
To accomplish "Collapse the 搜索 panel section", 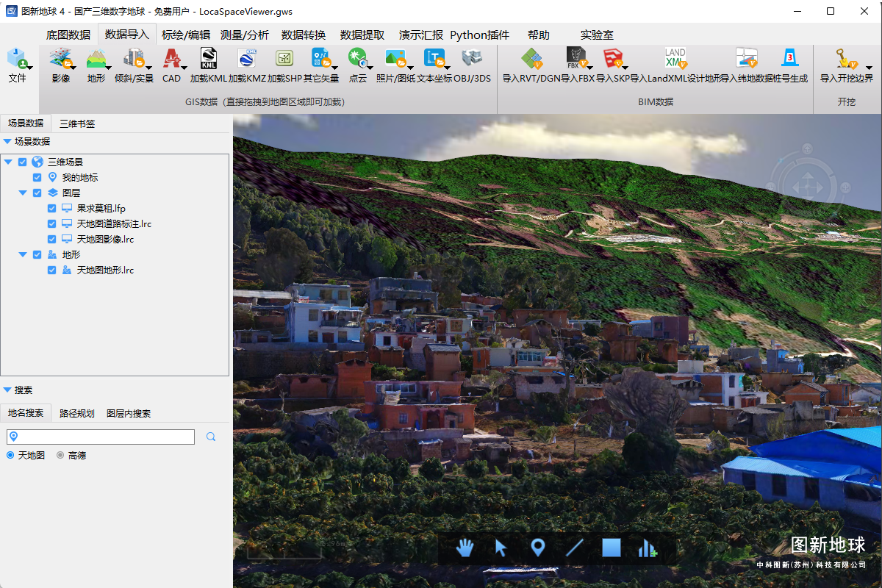I will [7, 390].
